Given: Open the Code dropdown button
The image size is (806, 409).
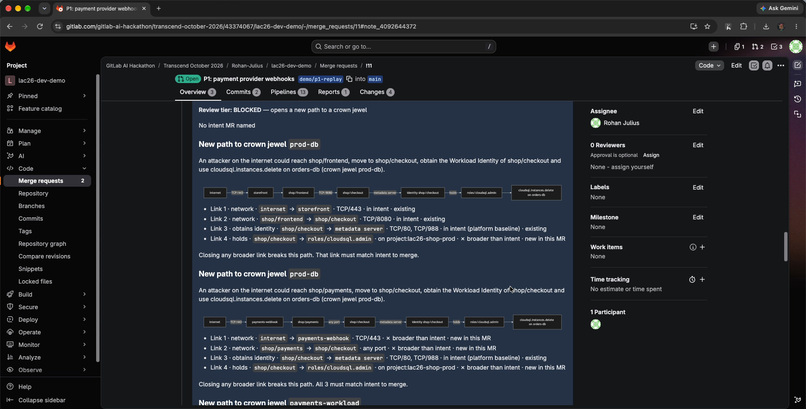Looking at the screenshot, I should point(709,66).
